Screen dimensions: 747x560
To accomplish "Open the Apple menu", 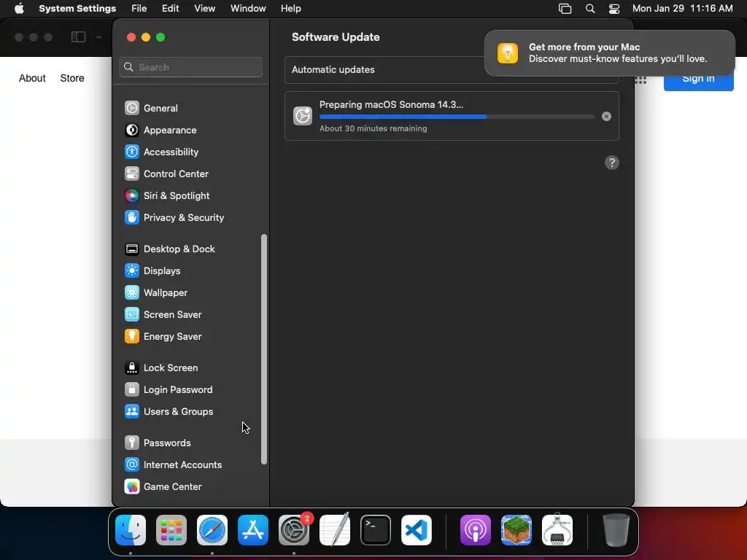I will click(19, 9).
